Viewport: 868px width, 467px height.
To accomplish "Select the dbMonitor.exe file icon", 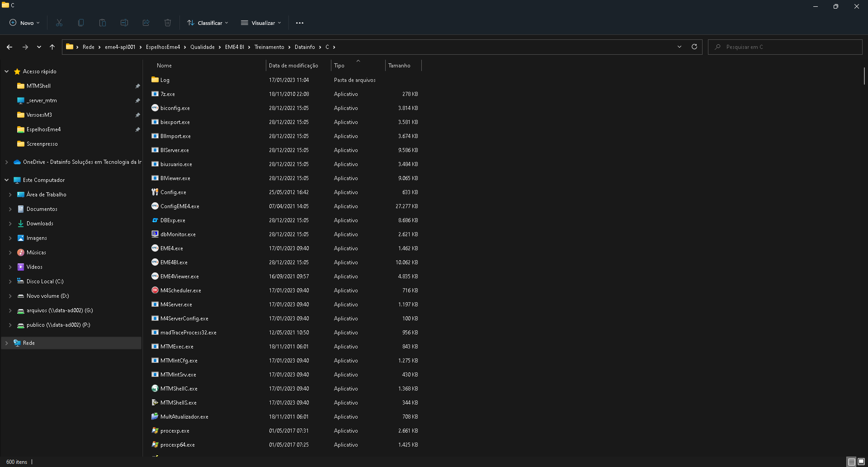I will (x=155, y=234).
